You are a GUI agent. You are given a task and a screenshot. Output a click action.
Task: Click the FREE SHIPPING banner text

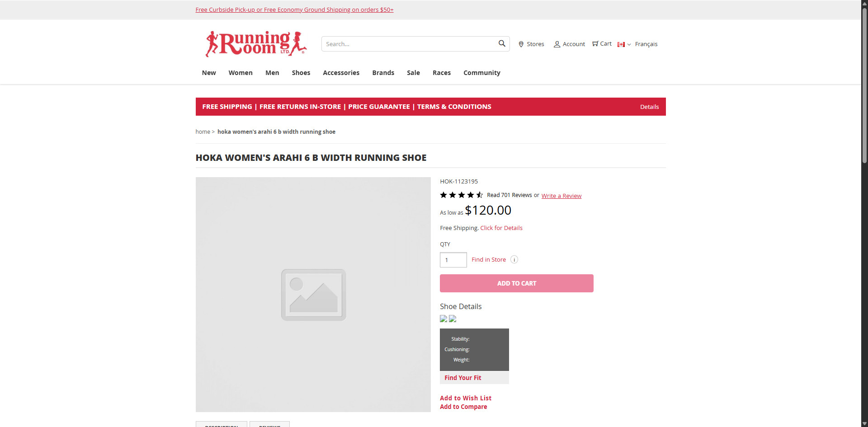[x=227, y=107]
